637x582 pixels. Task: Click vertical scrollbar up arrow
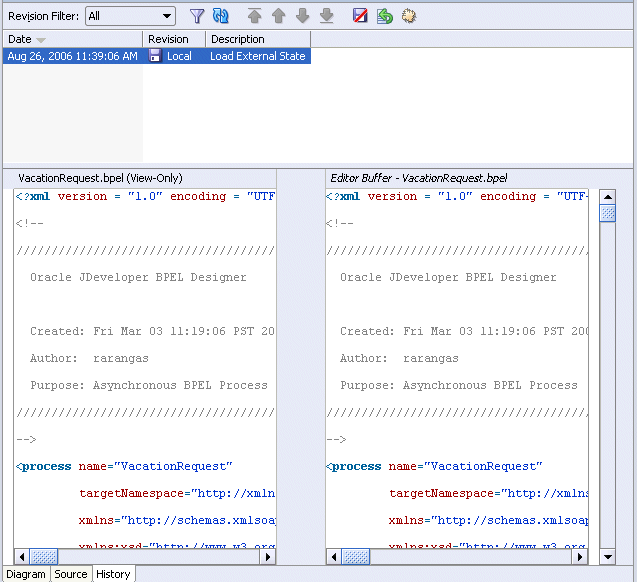tap(608, 197)
